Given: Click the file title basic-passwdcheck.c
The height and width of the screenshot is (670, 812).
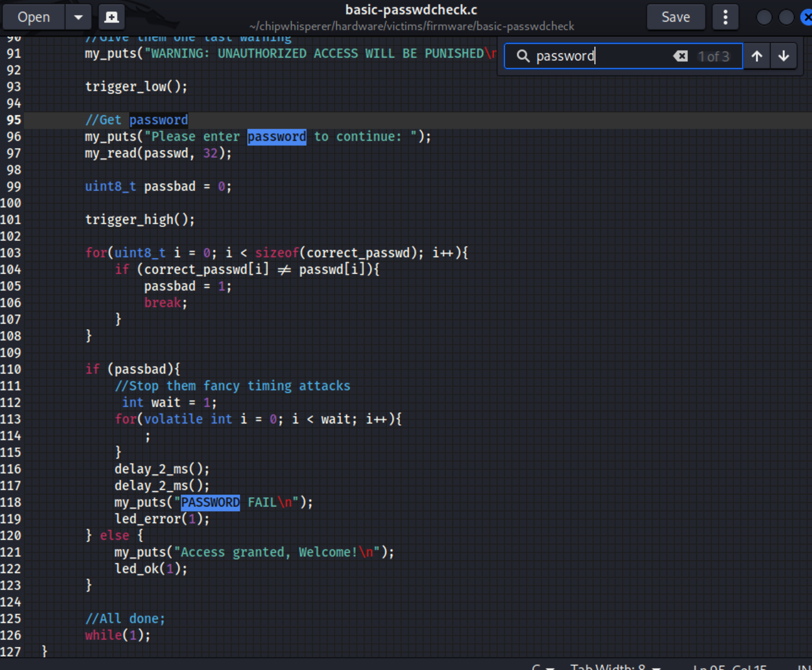Looking at the screenshot, I should click(x=411, y=10).
